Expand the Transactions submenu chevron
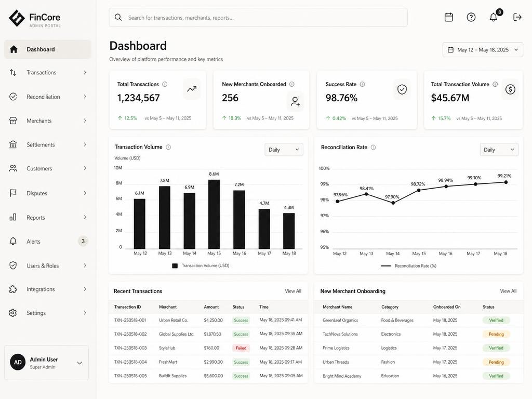 (85, 72)
